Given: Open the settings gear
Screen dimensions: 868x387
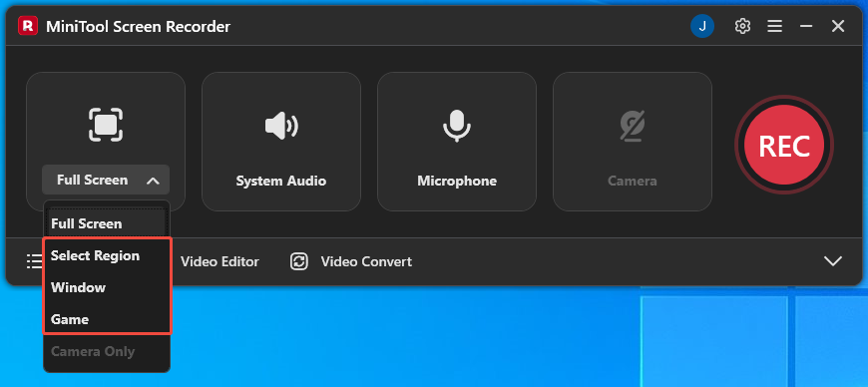Looking at the screenshot, I should 742,26.
